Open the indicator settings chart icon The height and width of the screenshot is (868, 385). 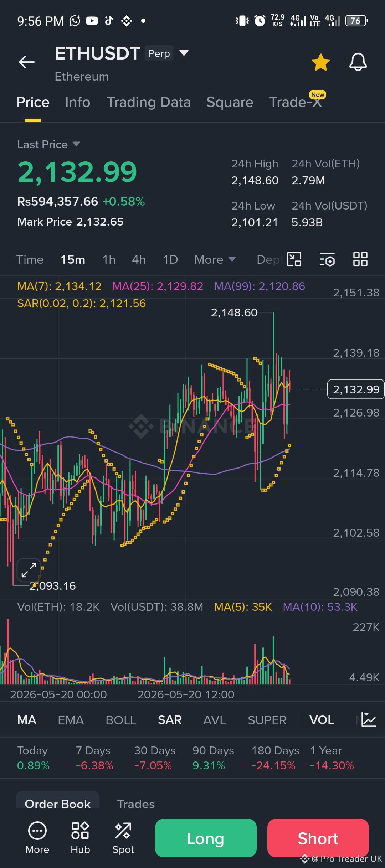(369, 719)
